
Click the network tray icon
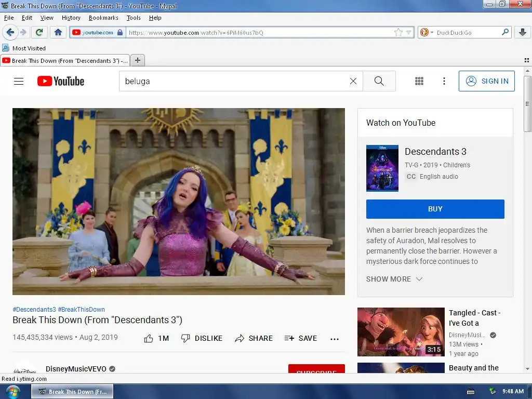coord(493,392)
